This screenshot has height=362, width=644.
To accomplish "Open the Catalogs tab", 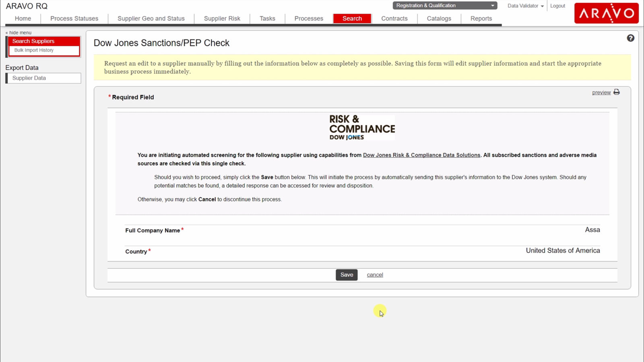I will pos(439,19).
